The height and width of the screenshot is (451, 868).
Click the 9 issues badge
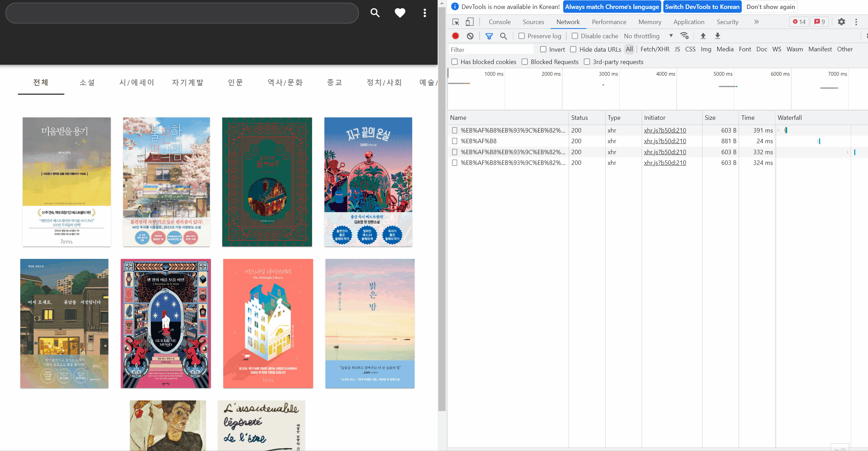[820, 22]
